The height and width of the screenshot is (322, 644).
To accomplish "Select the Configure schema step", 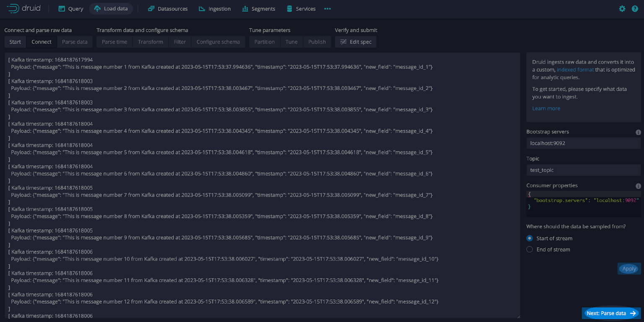I will (x=218, y=42).
